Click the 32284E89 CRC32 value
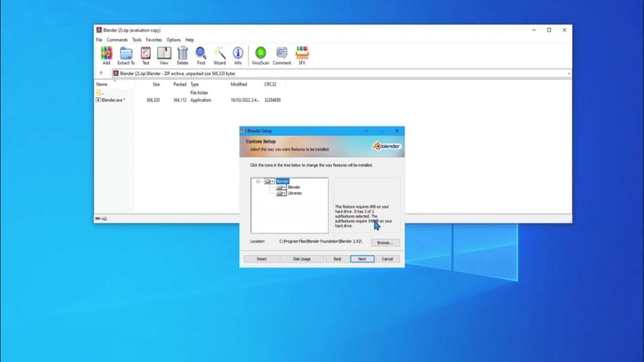The width and height of the screenshot is (644, 362). (x=273, y=100)
